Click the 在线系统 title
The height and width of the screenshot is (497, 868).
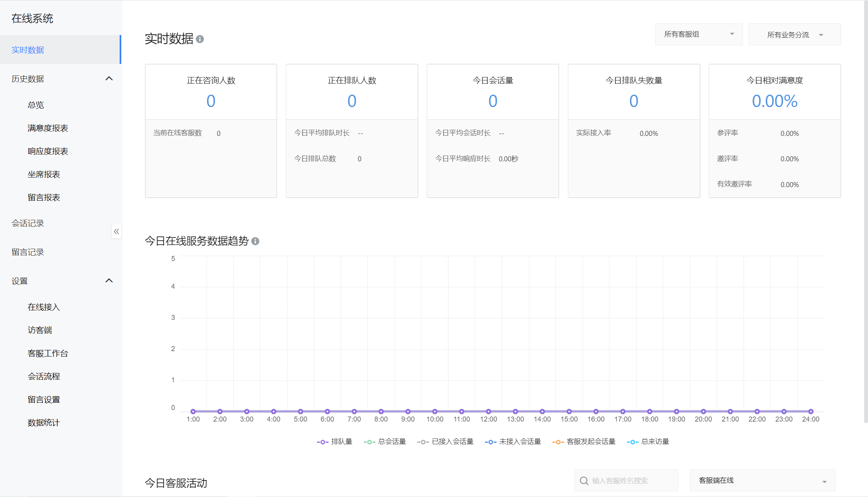tap(32, 18)
